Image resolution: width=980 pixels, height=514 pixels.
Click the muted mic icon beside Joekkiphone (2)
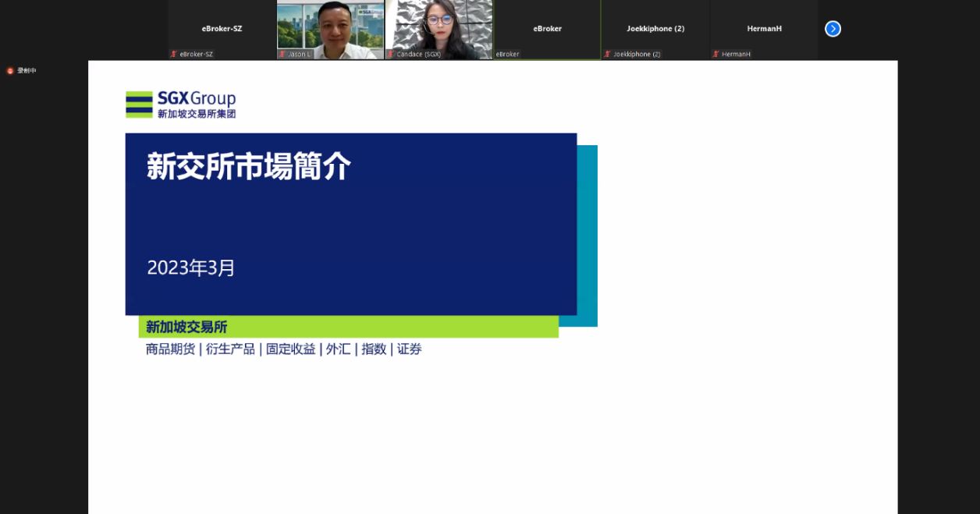[607, 55]
